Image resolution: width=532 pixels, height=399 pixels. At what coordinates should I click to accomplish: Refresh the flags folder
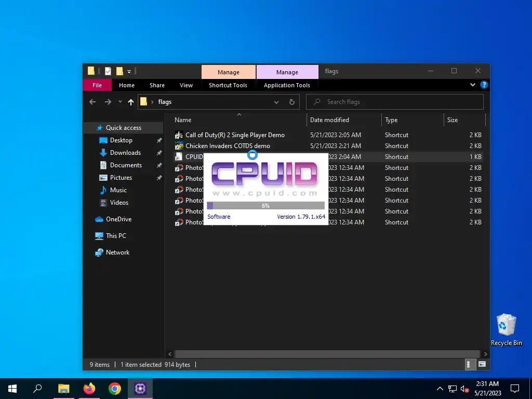click(292, 102)
